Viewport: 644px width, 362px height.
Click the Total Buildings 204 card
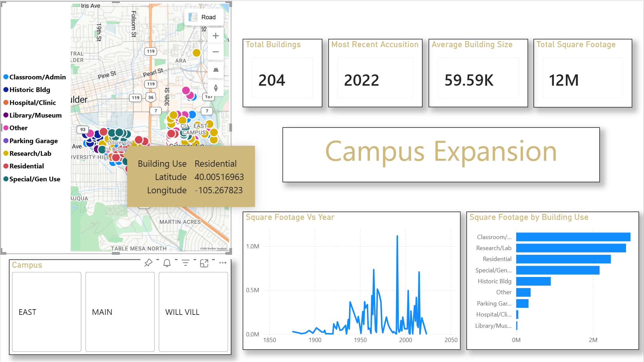pyautogui.click(x=282, y=73)
